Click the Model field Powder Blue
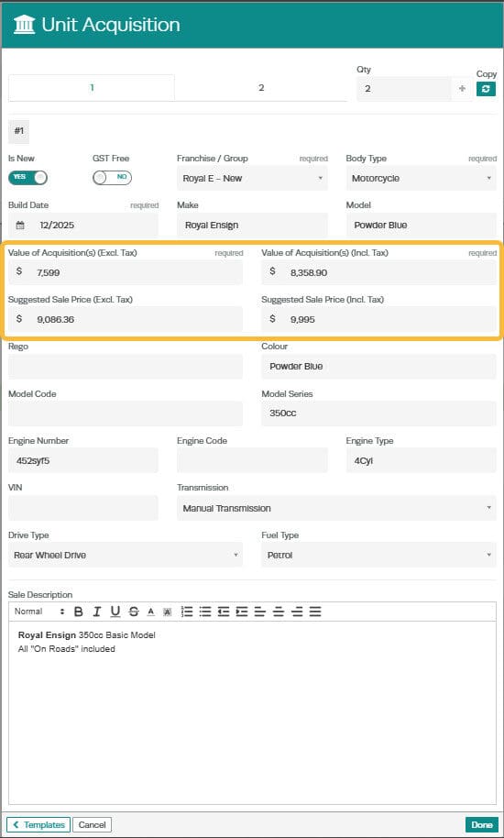Viewport: 504px width, 838px height. (x=422, y=225)
